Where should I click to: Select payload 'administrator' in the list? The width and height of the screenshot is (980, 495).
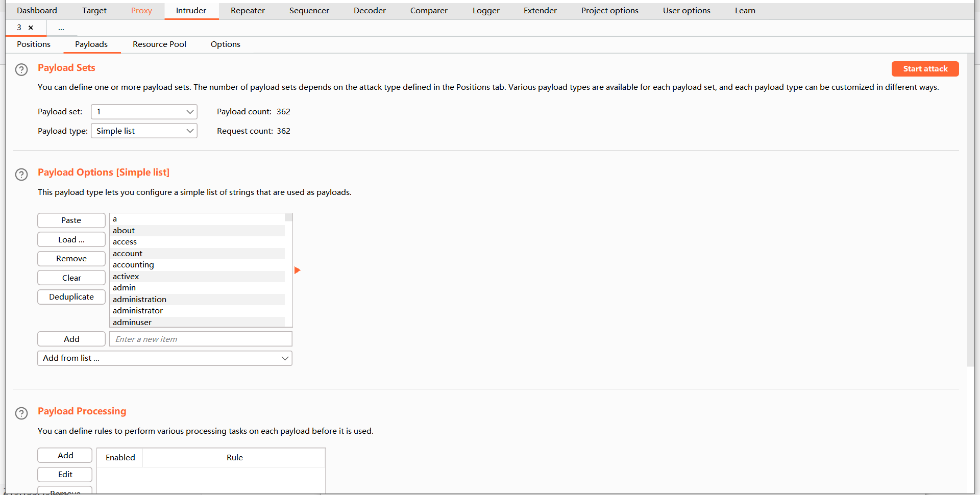pyautogui.click(x=197, y=311)
